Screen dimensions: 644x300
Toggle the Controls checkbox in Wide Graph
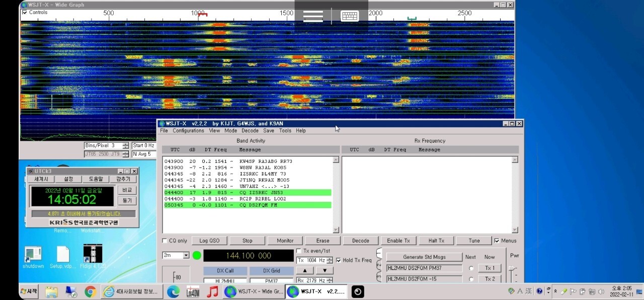point(25,13)
